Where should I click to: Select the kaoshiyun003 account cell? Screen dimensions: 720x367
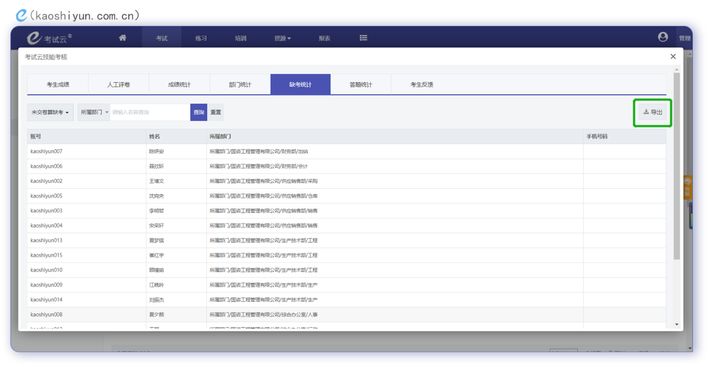86,210
